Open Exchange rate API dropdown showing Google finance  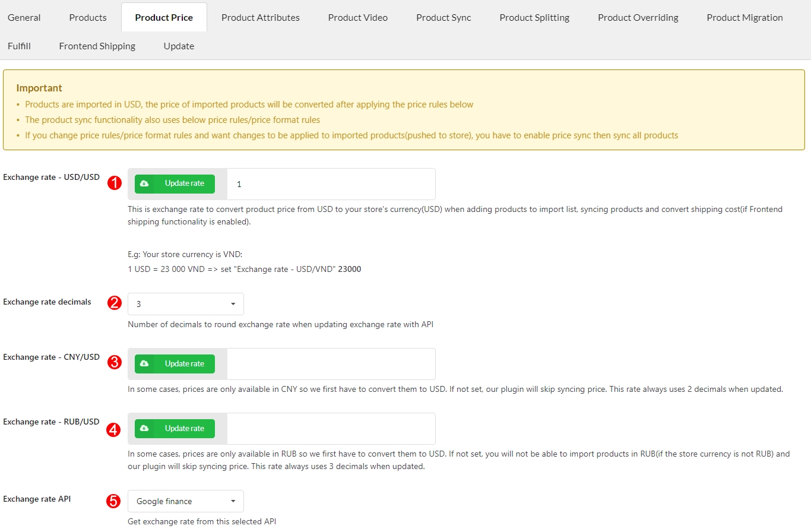click(186, 501)
